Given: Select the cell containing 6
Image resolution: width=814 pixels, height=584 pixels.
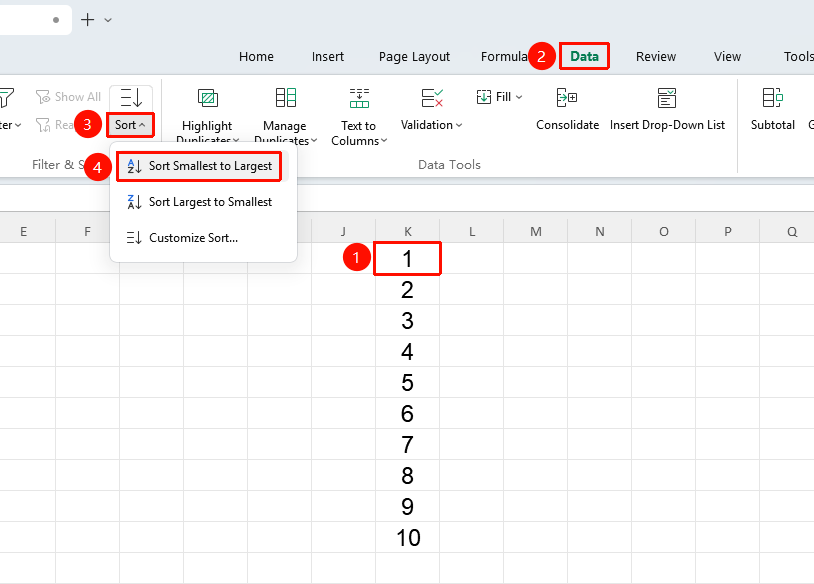Looking at the screenshot, I should pos(408,414).
